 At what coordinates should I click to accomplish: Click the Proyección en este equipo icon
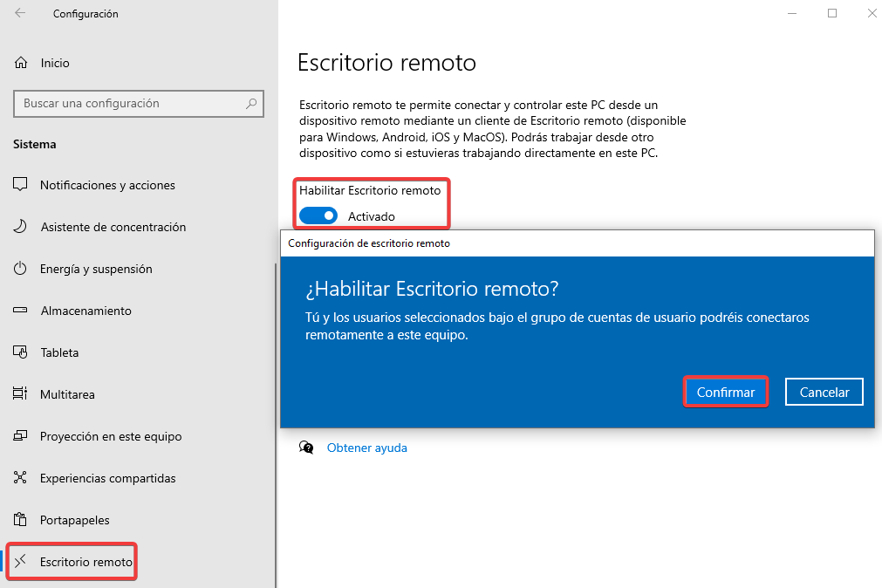21,436
